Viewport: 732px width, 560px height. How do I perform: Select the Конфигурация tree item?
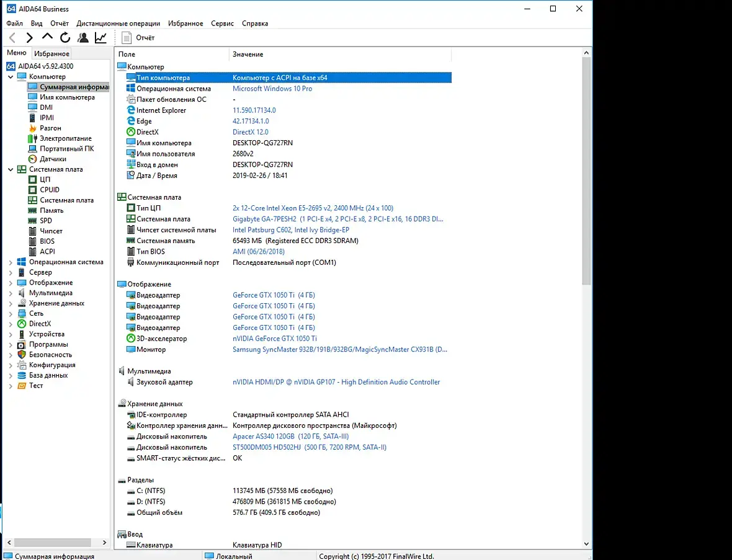click(52, 365)
